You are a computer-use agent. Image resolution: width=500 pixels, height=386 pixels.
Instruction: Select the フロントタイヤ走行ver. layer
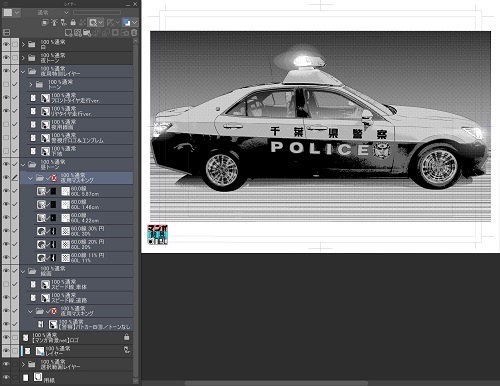(x=79, y=98)
